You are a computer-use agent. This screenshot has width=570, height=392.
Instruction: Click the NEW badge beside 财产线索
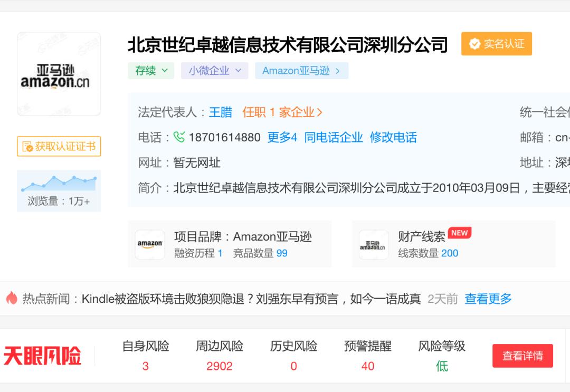click(460, 233)
